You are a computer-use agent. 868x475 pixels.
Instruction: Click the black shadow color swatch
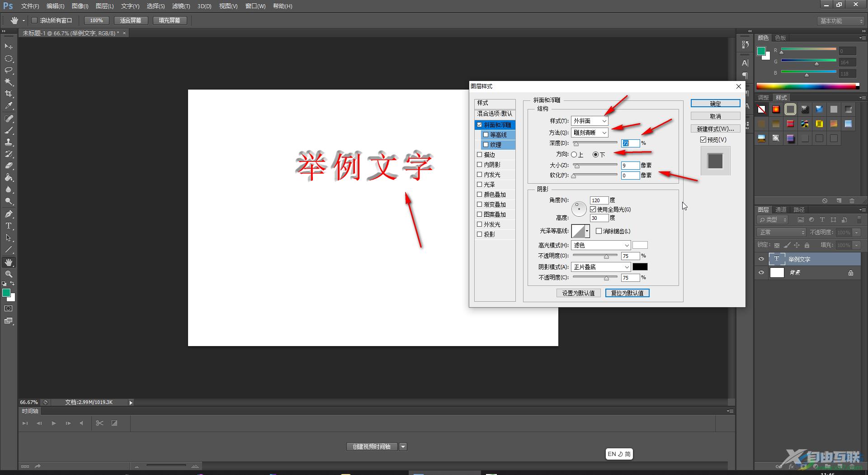tap(640, 267)
